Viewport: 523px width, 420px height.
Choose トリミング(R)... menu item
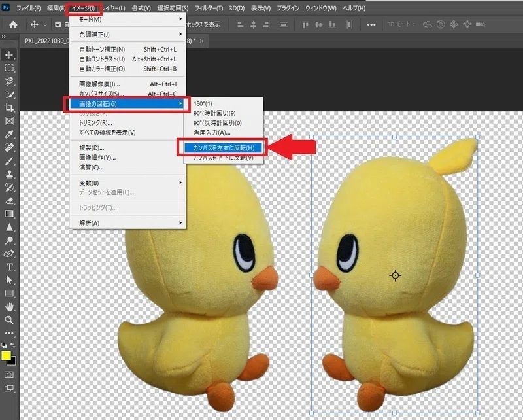tap(127, 123)
